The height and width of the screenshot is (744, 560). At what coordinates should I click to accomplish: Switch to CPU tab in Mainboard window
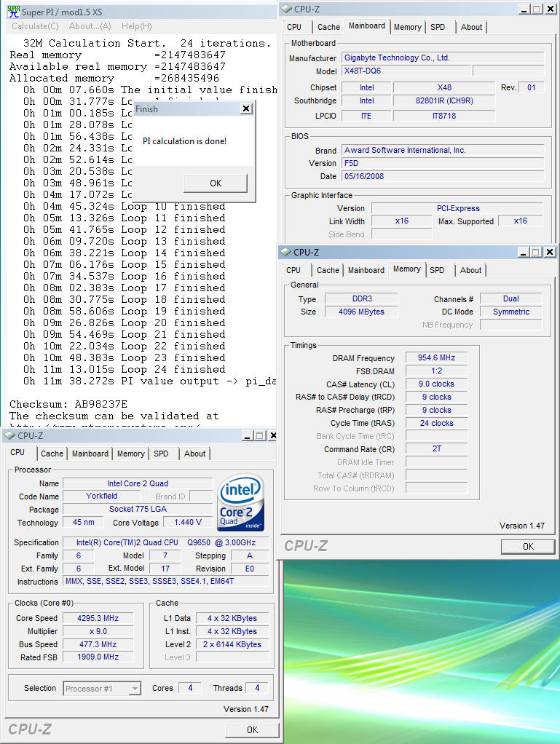click(294, 27)
